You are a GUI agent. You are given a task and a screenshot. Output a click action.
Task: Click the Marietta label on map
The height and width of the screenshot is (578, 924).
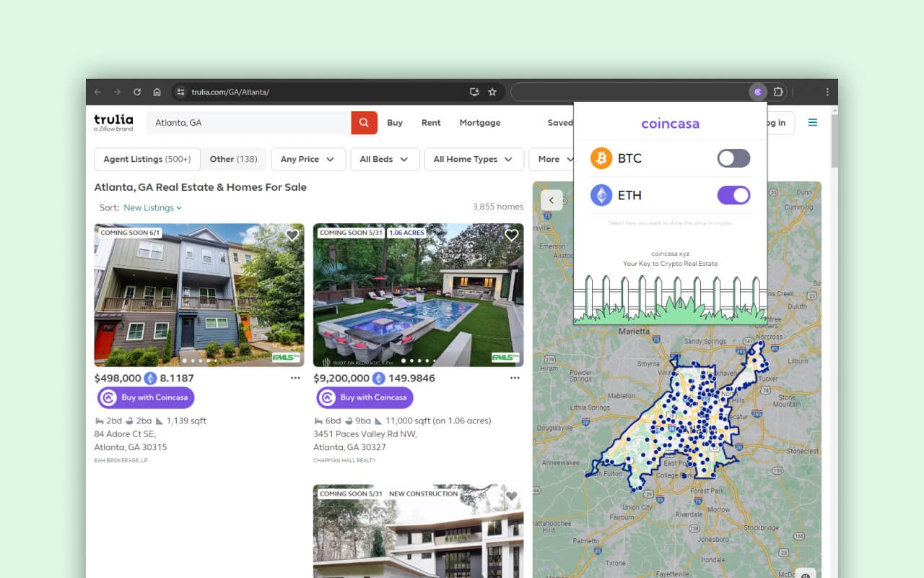pyautogui.click(x=634, y=332)
